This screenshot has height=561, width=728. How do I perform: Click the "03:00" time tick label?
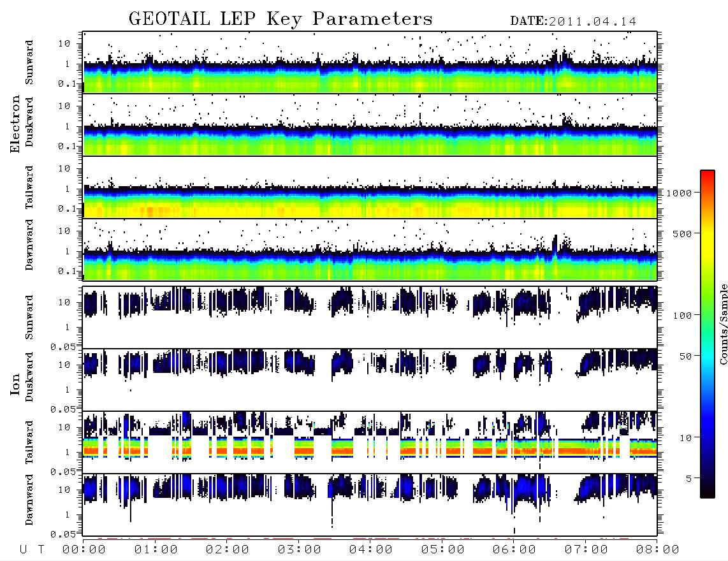300,550
